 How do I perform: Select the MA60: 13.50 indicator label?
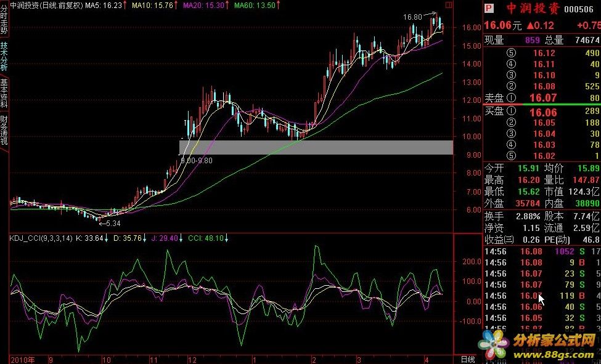(x=257, y=6)
